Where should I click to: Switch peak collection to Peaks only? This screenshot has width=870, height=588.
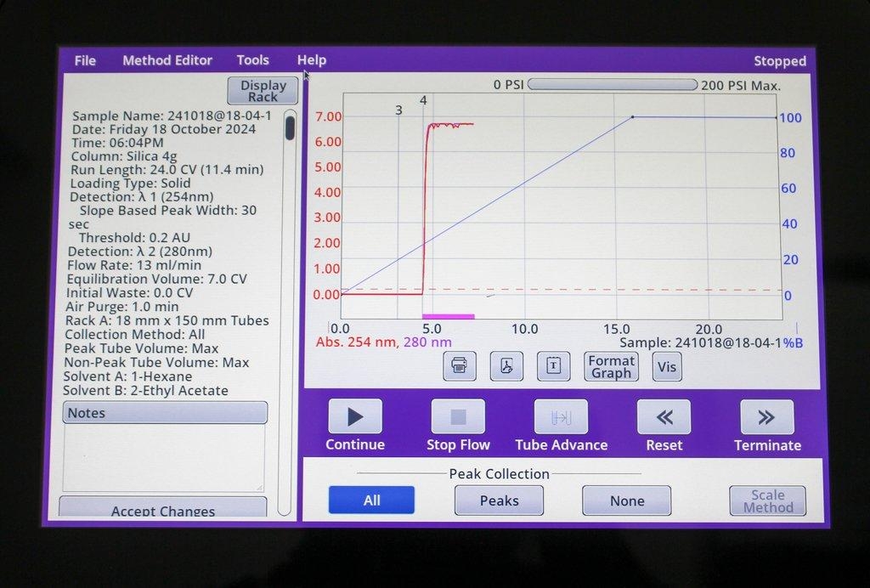pyautogui.click(x=499, y=500)
